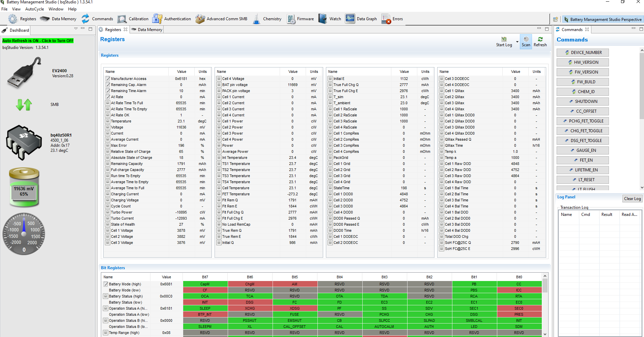Toggle Auto Refresh ON/OFF banner
The image size is (644, 337).
[38, 41]
